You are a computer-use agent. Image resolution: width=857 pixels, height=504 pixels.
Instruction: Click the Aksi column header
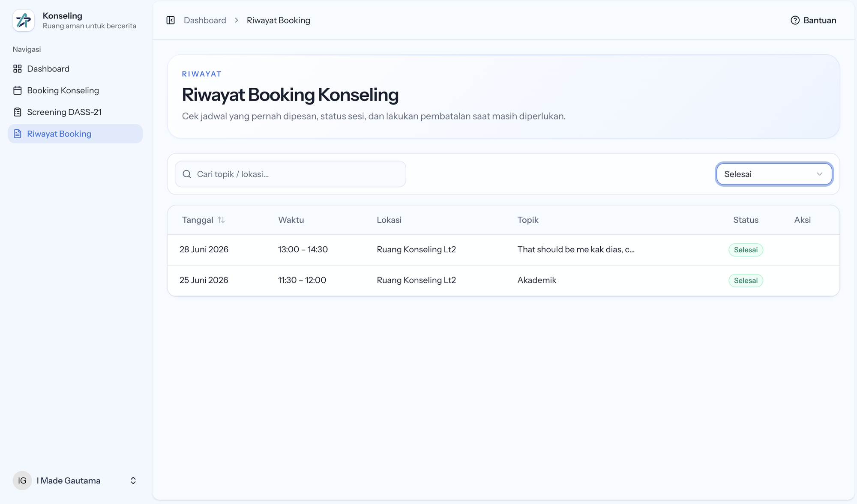(802, 220)
